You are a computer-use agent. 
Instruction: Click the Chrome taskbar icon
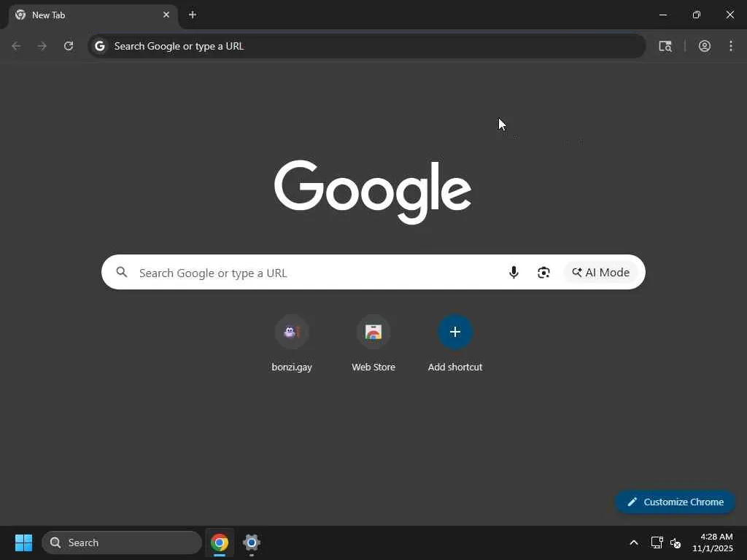220,542
